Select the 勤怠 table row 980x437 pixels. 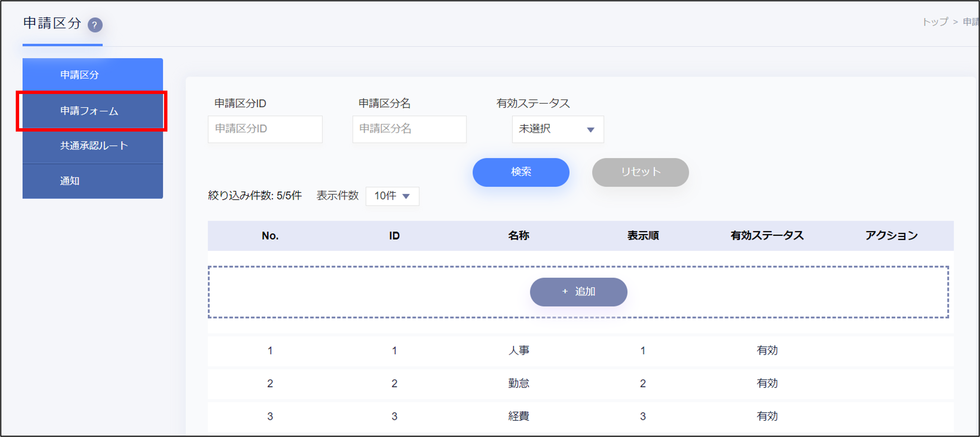pyautogui.click(x=518, y=383)
